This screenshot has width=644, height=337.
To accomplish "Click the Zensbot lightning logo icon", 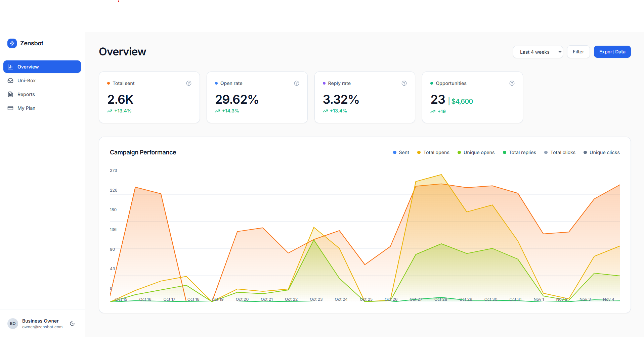I will [x=12, y=43].
